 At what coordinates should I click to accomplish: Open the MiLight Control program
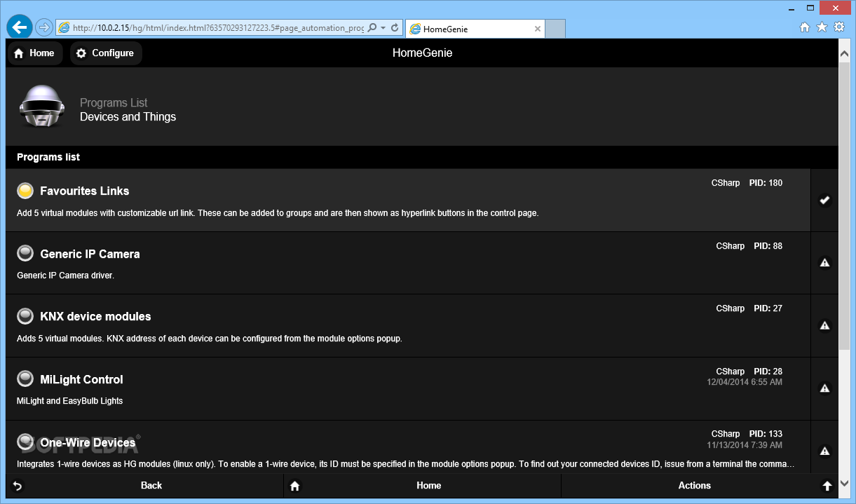click(x=408, y=389)
